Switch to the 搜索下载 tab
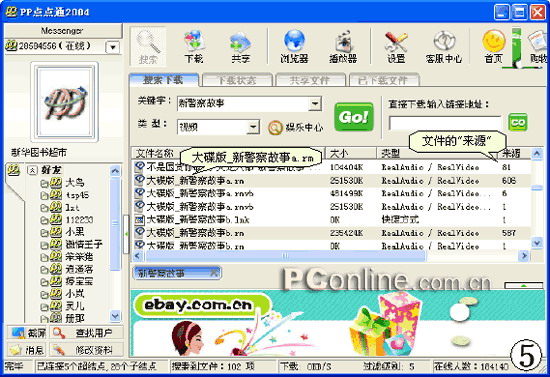The image size is (550, 377). (164, 80)
